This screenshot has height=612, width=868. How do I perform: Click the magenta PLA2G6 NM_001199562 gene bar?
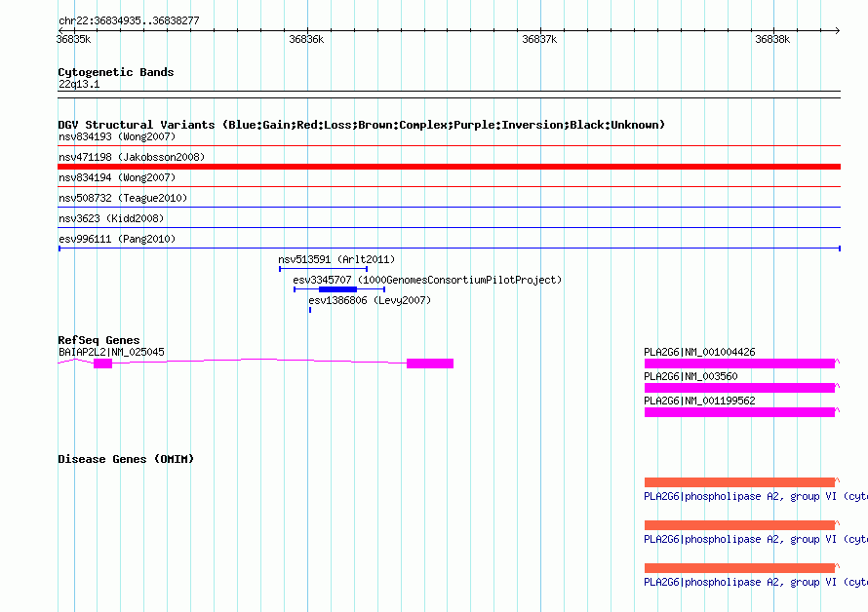point(739,412)
